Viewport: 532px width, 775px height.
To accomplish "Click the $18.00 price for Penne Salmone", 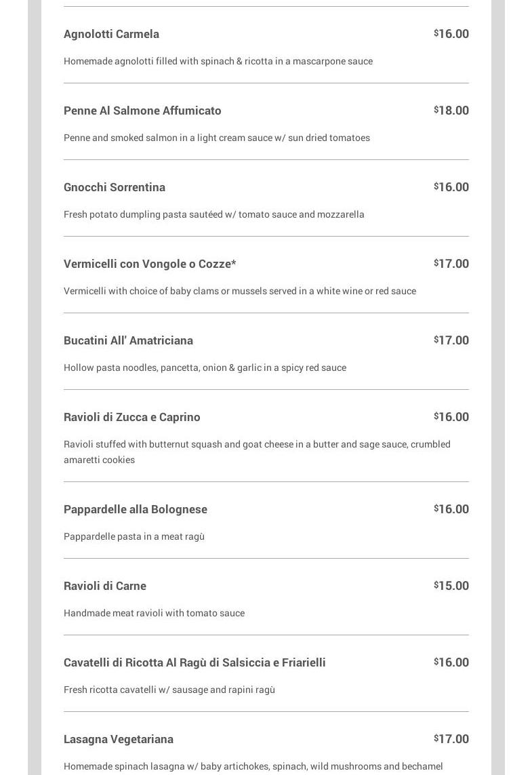I will click(x=451, y=111).
